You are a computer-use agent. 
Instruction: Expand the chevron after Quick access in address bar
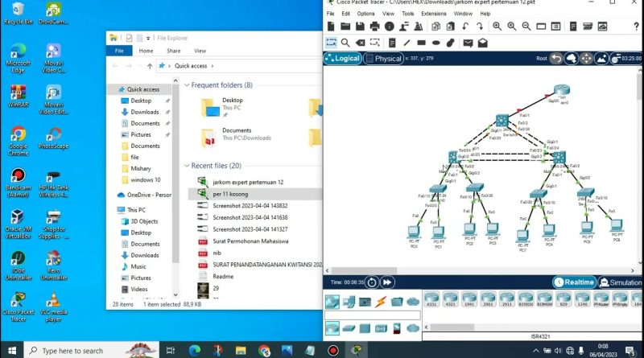point(213,66)
